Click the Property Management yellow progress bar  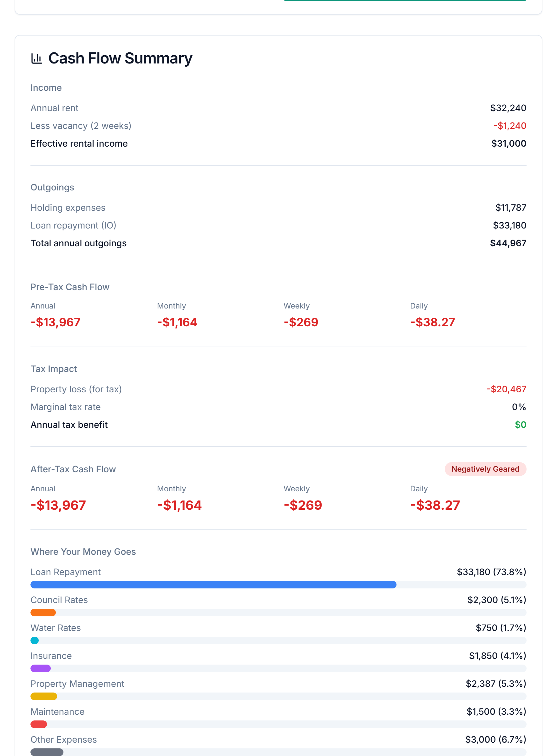tap(43, 696)
